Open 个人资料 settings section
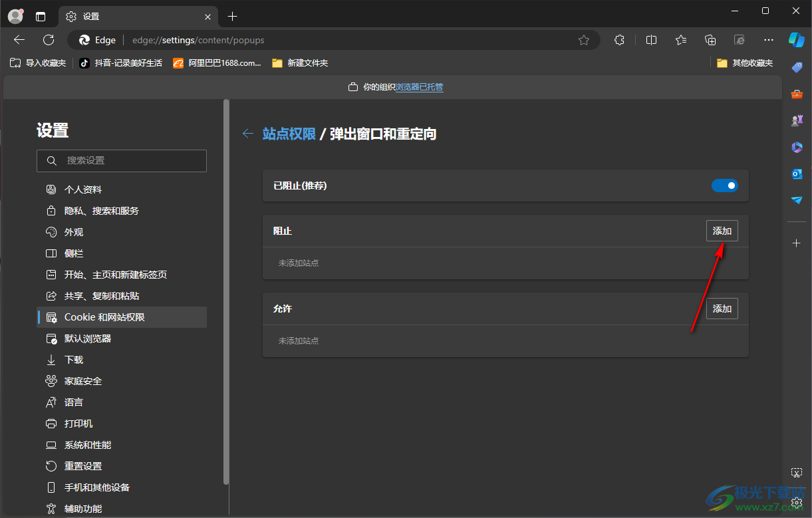Image resolution: width=812 pixels, height=518 pixels. 122,190
